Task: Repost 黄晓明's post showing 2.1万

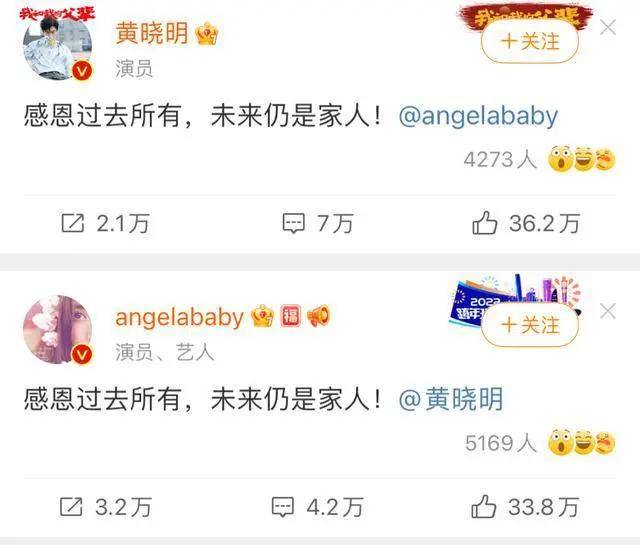Action: (x=105, y=223)
